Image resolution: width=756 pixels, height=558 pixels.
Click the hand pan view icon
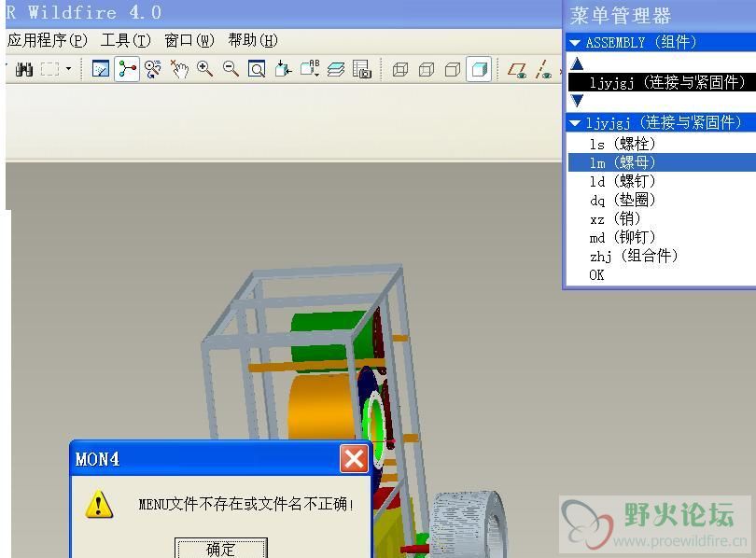click(x=179, y=69)
